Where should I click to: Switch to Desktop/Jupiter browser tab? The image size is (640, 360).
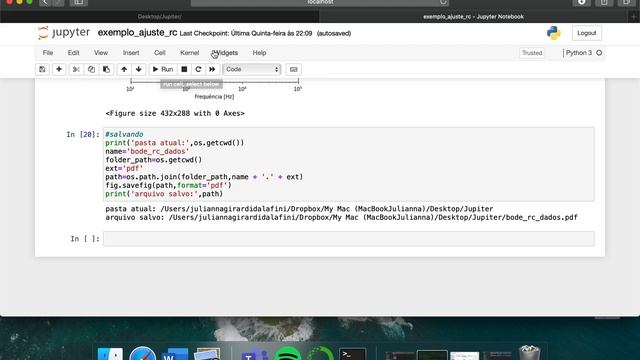(160, 17)
